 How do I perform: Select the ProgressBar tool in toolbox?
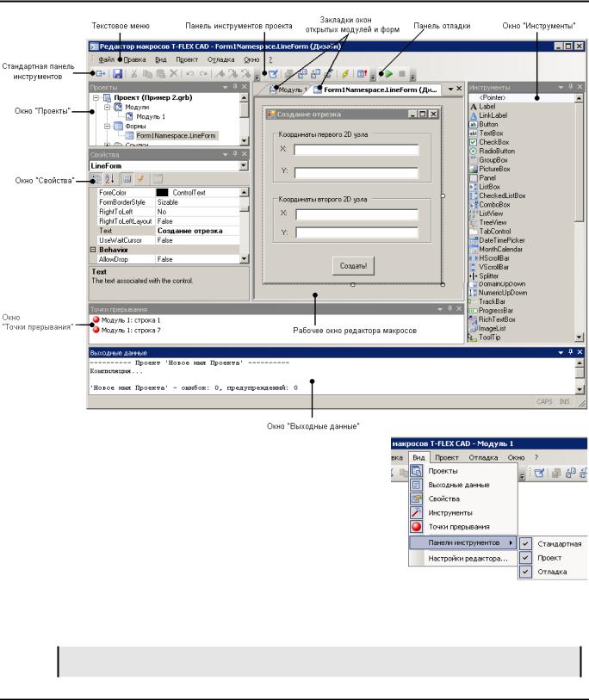[491, 310]
